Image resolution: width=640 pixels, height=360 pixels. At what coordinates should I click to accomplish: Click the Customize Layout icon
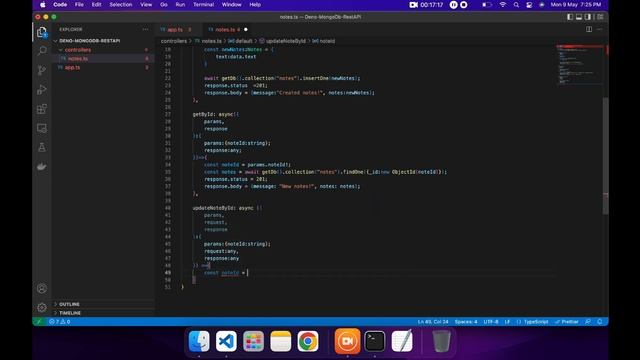point(600,17)
